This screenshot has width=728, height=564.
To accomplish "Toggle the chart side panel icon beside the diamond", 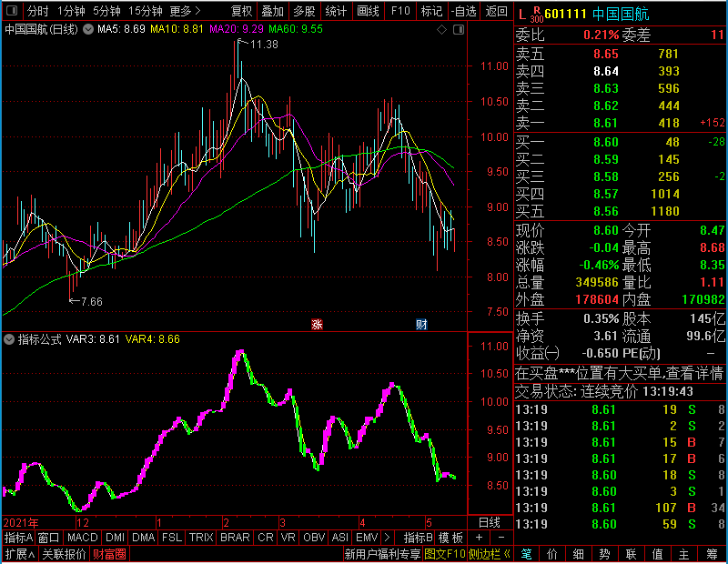I will tap(459, 30).
